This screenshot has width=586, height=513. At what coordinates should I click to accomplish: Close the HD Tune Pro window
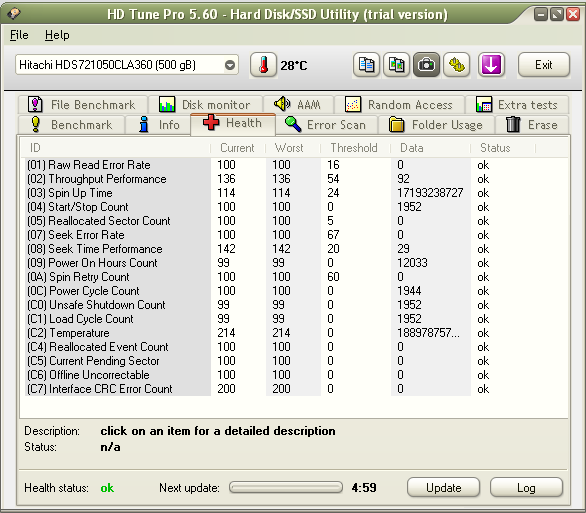point(573,15)
